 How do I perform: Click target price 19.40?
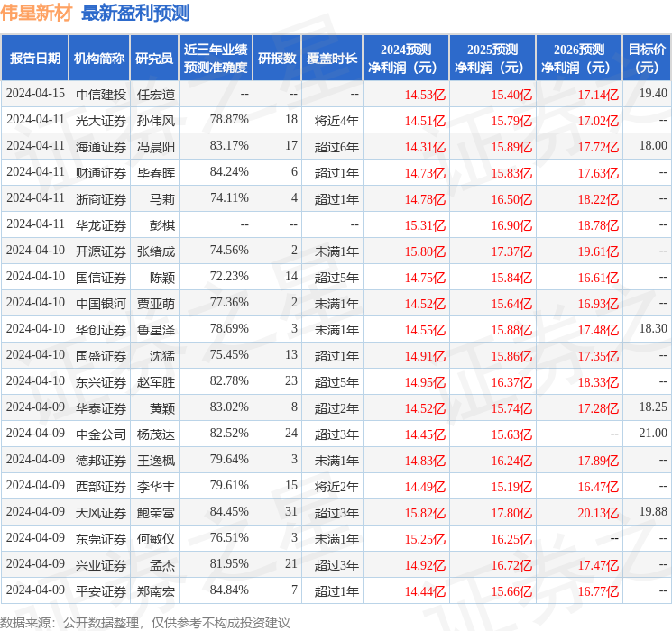(x=653, y=94)
